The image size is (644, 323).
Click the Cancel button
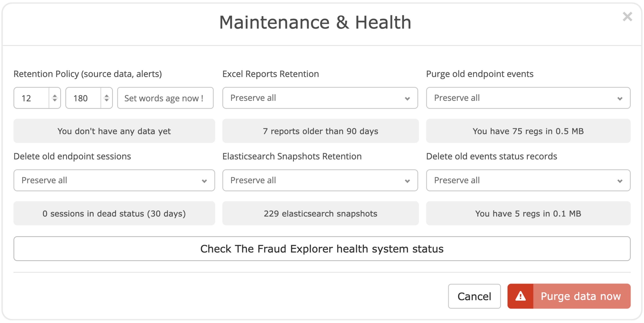tap(474, 296)
